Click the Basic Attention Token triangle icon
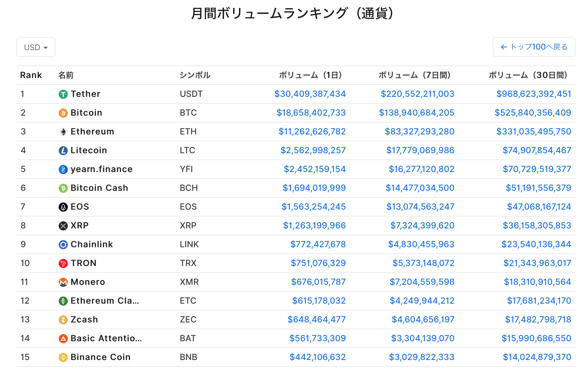588x368 pixels. (x=63, y=338)
